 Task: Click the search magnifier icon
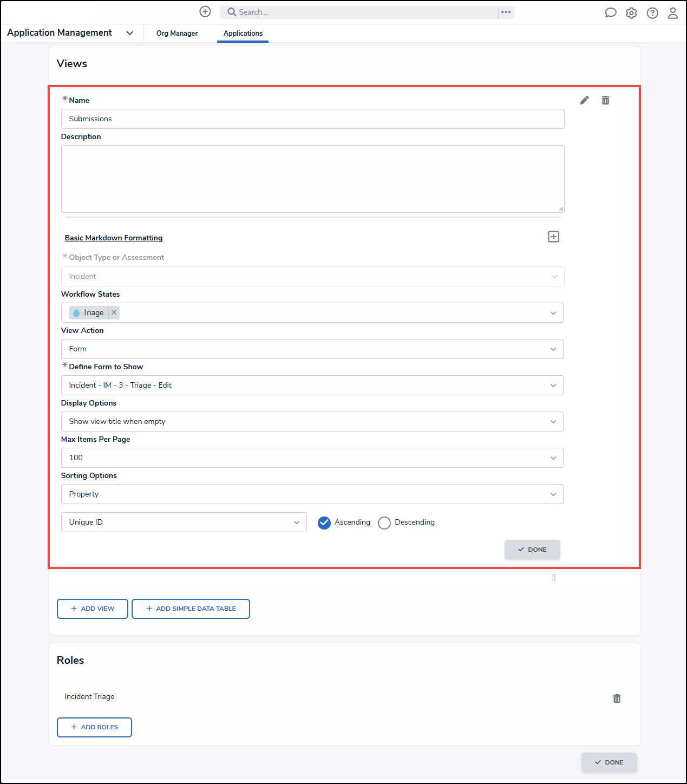[232, 12]
